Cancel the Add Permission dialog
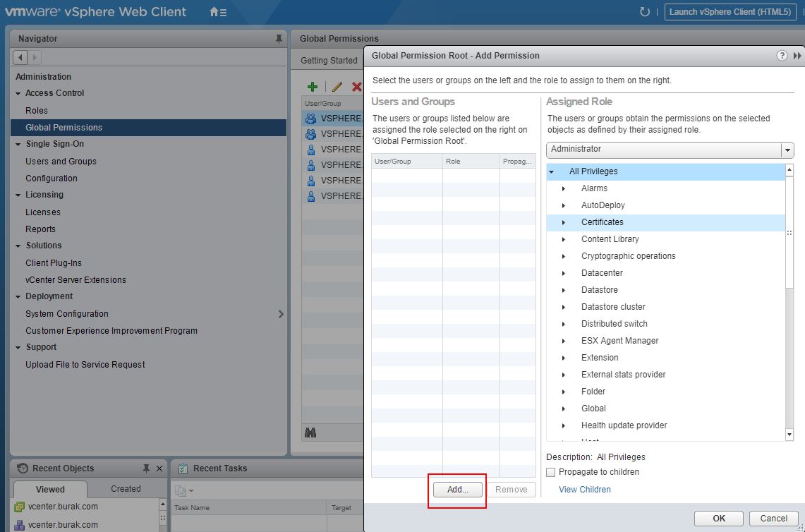This screenshot has width=805, height=532. pyautogui.click(x=774, y=518)
